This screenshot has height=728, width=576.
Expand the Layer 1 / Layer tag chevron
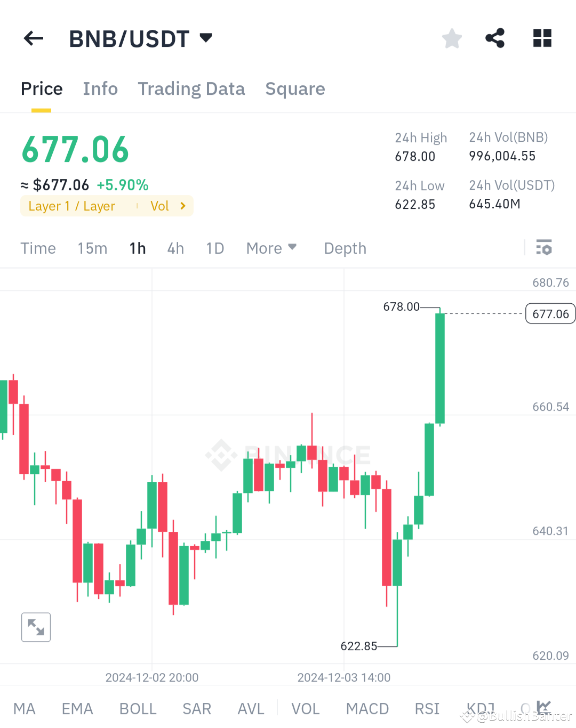(183, 206)
